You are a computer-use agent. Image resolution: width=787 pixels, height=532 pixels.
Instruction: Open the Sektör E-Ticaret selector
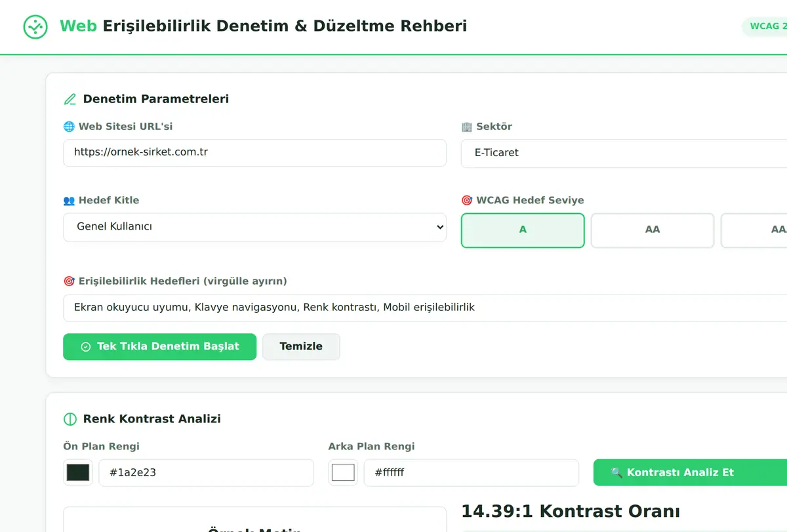(x=624, y=153)
